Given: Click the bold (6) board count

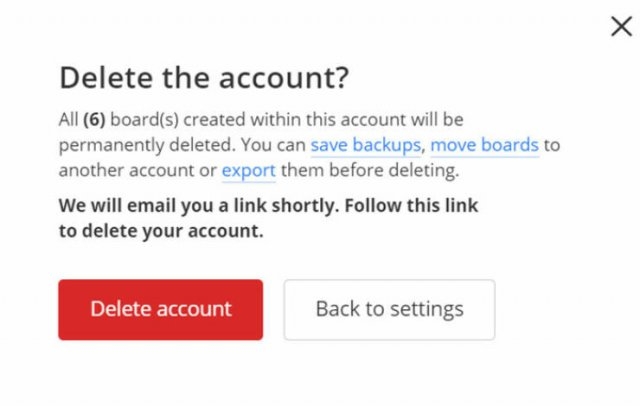Looking at the screenshot, I should (95, 120).
